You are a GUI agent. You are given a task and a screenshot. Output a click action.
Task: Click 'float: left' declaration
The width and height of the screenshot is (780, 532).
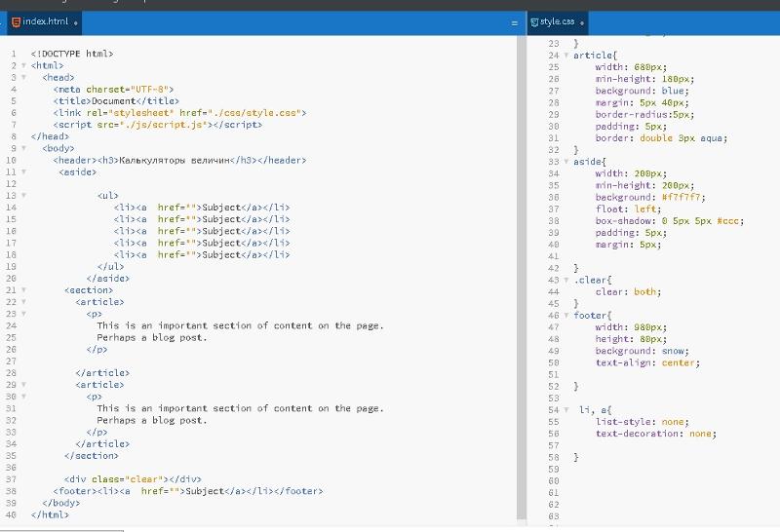click(629, 209)
